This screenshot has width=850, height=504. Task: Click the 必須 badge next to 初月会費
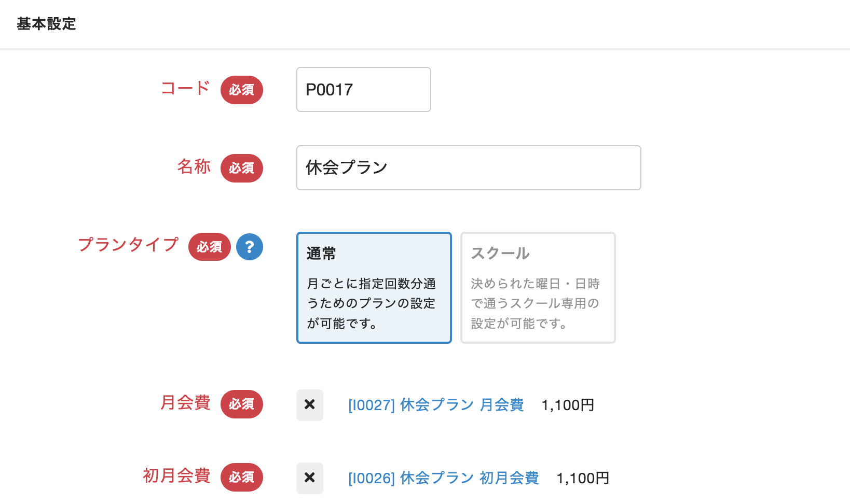click(x=242, y=478)
